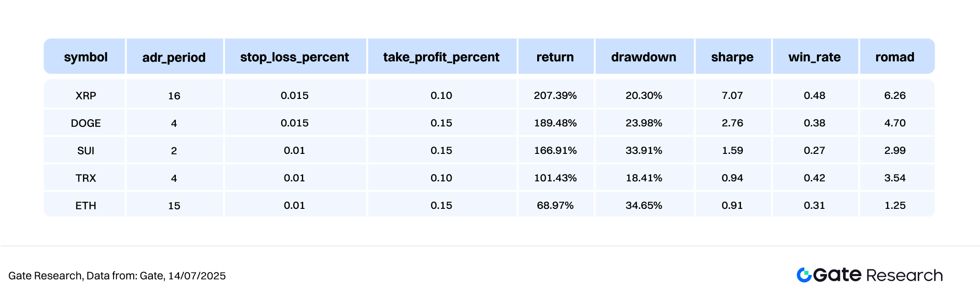Click the SUI symbol cell
The image size is (980, 305).
[86, 151]
